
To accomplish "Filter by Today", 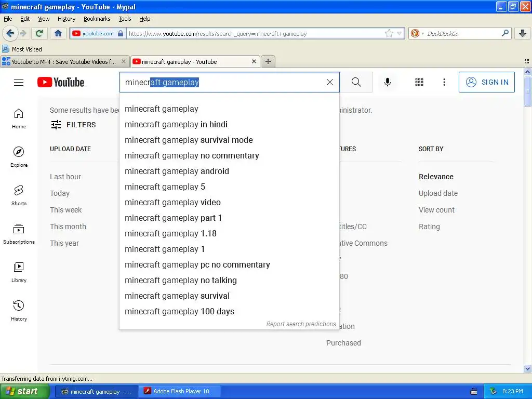I will (60, 193).
